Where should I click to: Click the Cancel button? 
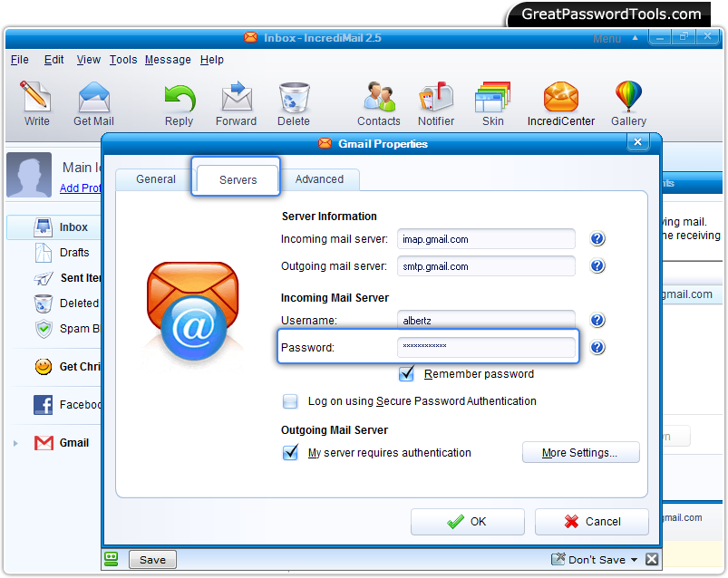coord(592,522)
